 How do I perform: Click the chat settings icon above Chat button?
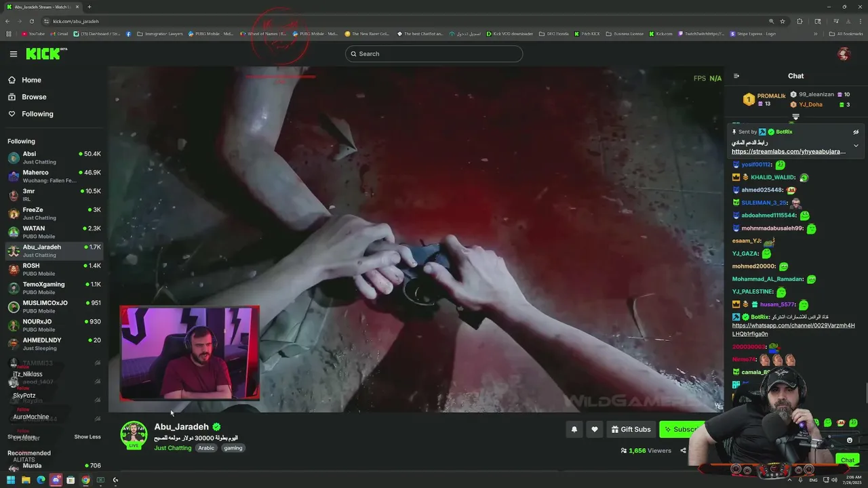pyautogui.click(x=849, y=441)
